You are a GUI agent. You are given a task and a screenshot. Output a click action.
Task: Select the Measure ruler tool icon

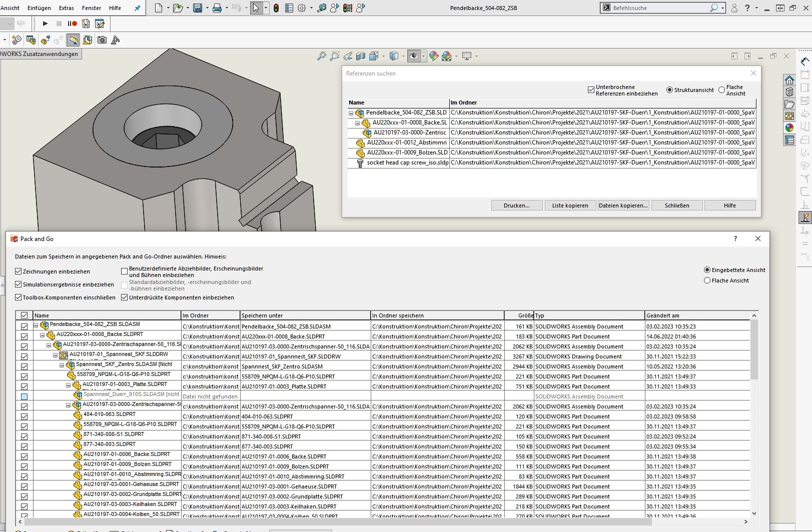pyautogui.click(x=73, y=40)
